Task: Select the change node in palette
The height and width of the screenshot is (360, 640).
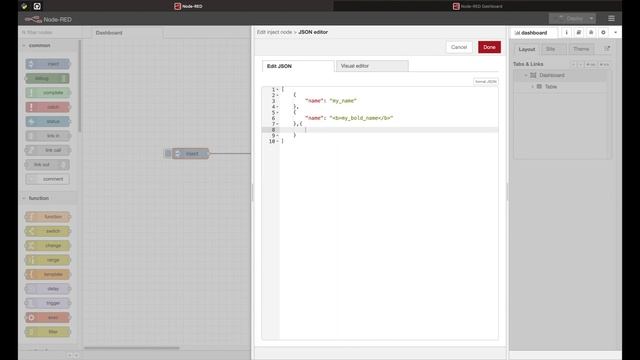Action: [x=48, y=246]
